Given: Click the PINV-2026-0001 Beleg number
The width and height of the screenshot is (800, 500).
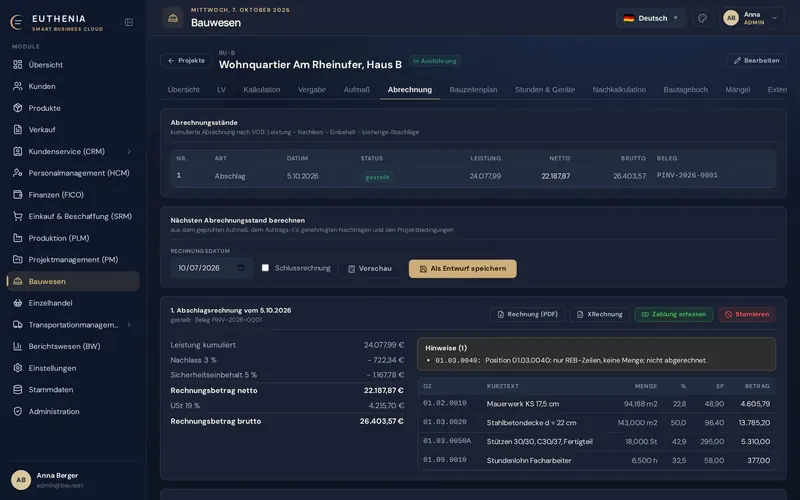Looking at the screenshot, I should pos(687,175).
